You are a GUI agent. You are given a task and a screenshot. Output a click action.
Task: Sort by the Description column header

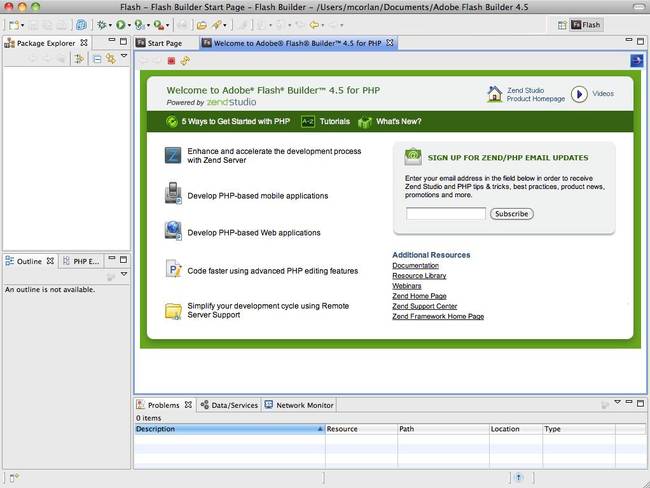pyautogui.click(x=229, y=429)
